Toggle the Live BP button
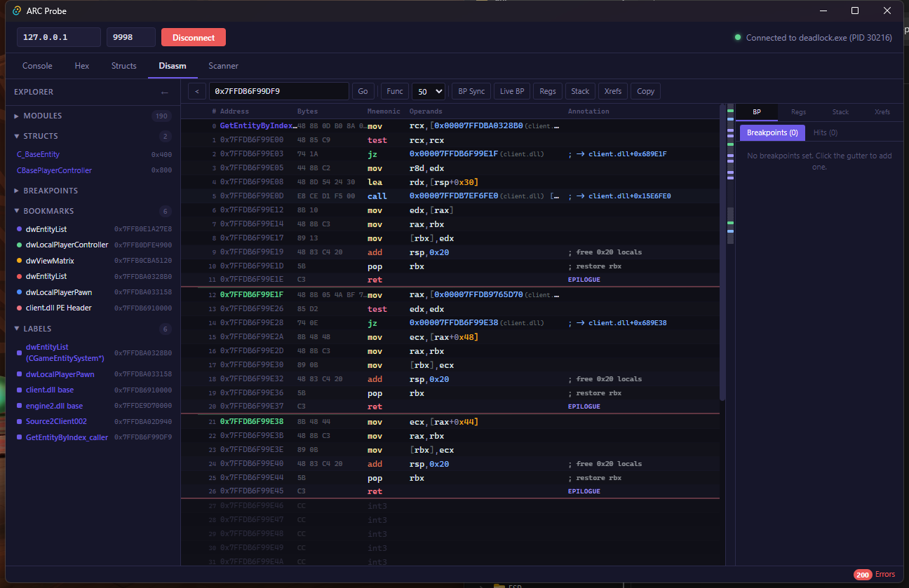 click(x=512, y=91)
